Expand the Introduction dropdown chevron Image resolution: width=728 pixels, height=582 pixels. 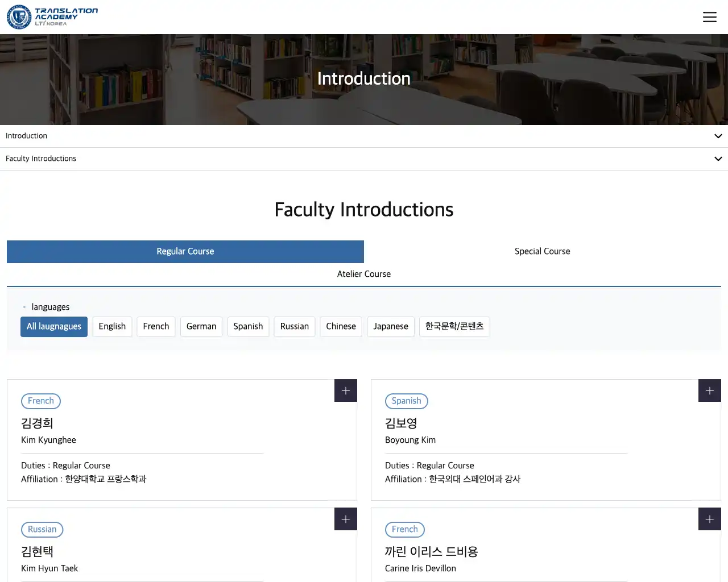(x=718, y=136)
